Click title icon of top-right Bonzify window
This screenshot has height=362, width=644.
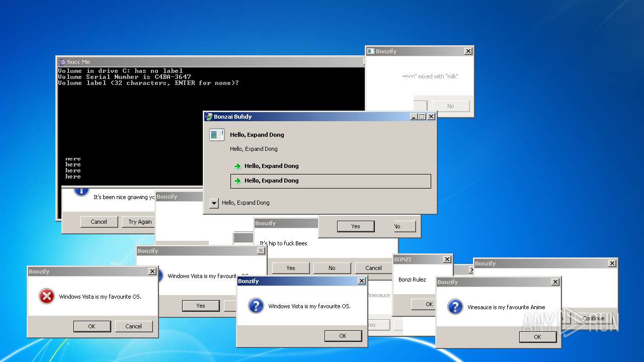(371, 51)
